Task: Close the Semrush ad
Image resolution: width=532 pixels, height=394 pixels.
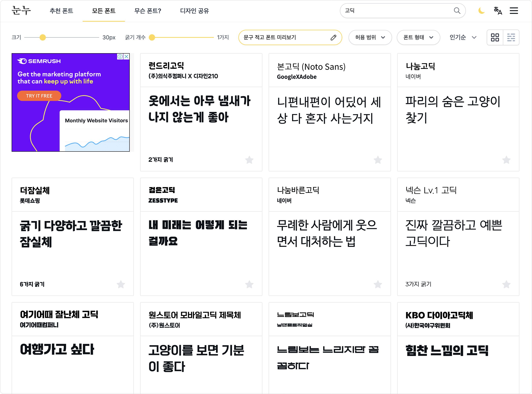Action: click(127, 57)
